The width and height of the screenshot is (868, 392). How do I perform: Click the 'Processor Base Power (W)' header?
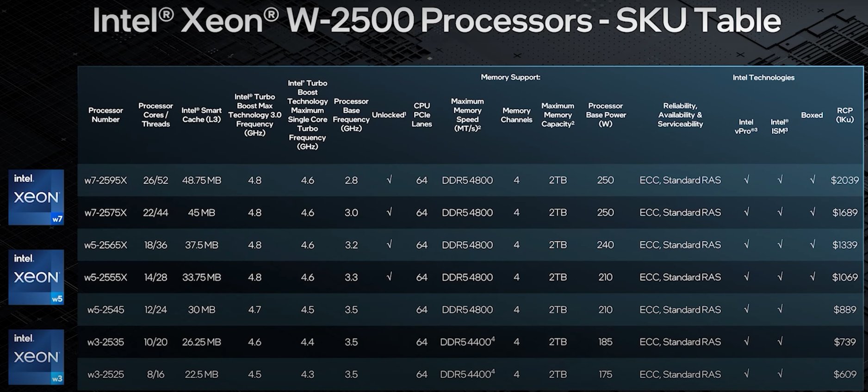tap(606, 115)
